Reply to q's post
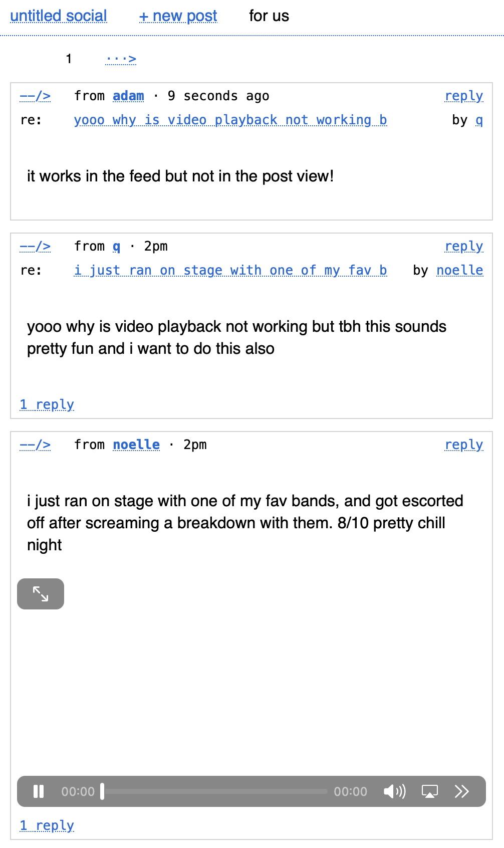 pos(463,246)
